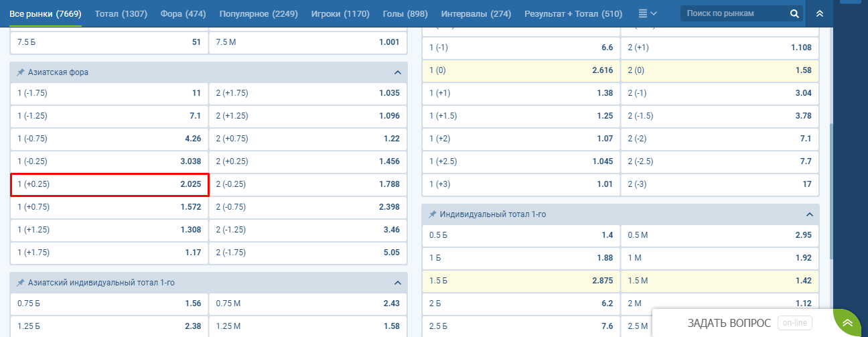Click green scroll-to-top double arrow icon
Image resolution: width=868 pixels, height=337 pixels.
[x=847, y=322]
